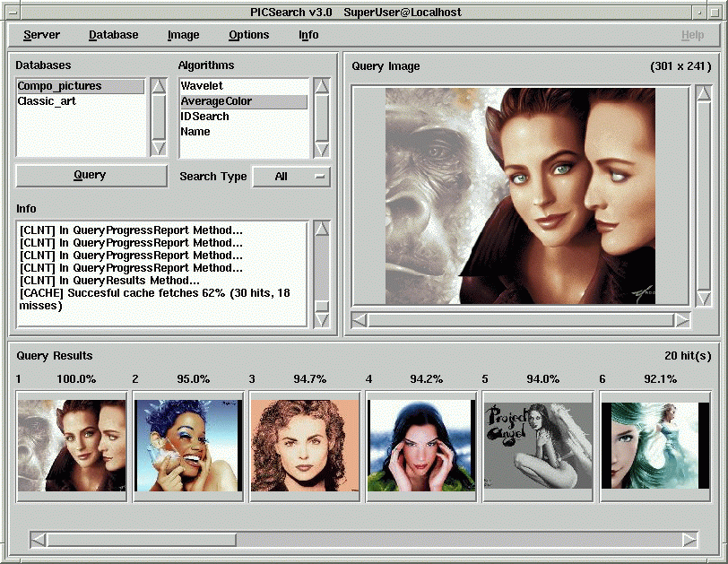Select result 3 thumbnail with 94.7% match
Viewport: 728px width, 564px height.
pyautogui.click(x=305, y=447)
